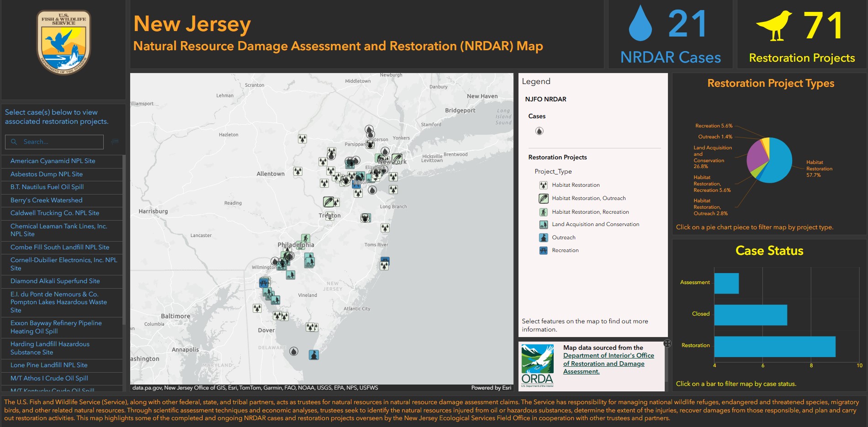Select the case droplet marker near Delaware label
The width and height of the screenshot is (868, 427).
click(294, 351)
